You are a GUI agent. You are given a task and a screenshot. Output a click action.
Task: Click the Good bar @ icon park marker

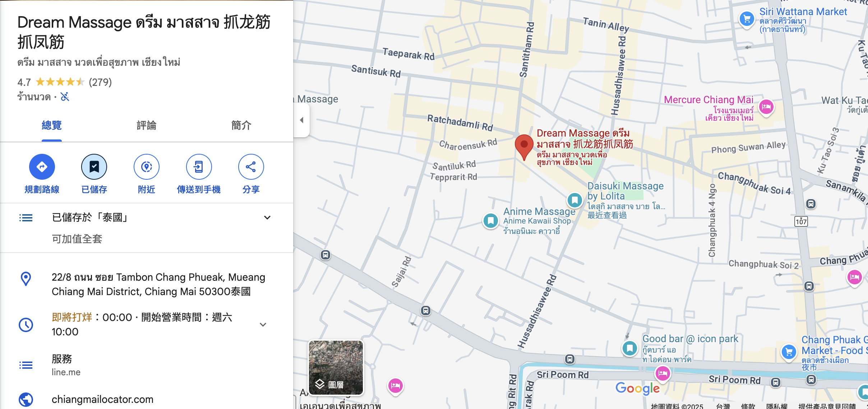point(630,348)
